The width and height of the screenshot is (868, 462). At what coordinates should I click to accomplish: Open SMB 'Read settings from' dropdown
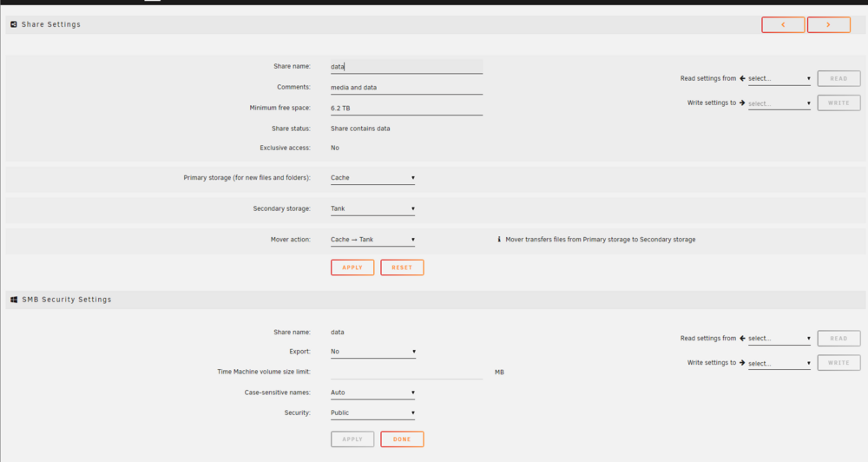pos(779,339)
